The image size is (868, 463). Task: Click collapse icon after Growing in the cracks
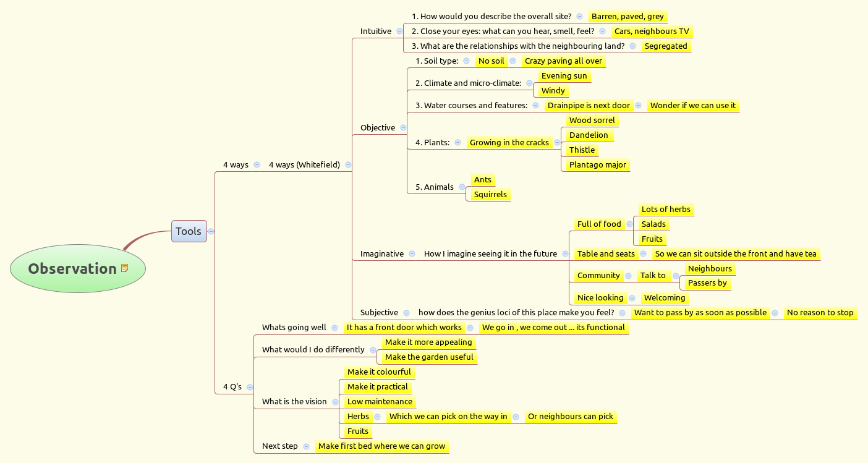click(x=557, y=143)
